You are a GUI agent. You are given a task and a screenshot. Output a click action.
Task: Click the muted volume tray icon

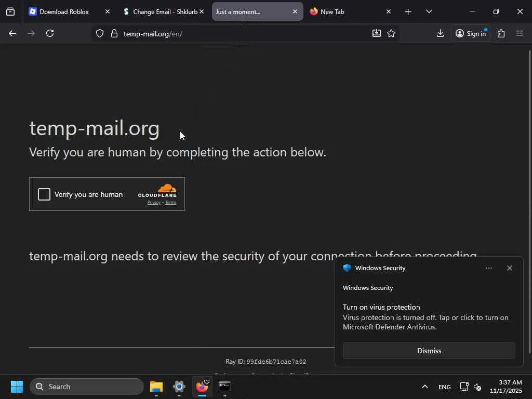point(477,387)
